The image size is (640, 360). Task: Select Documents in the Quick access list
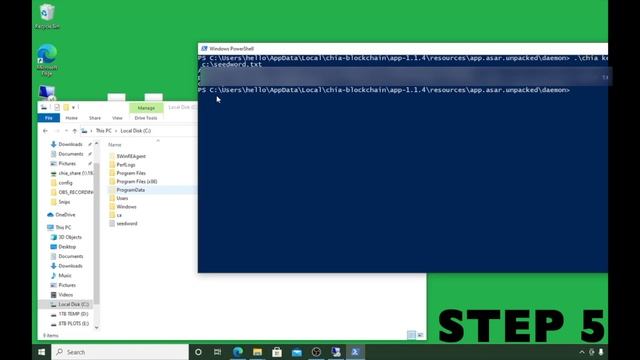[x=70, y=154]
